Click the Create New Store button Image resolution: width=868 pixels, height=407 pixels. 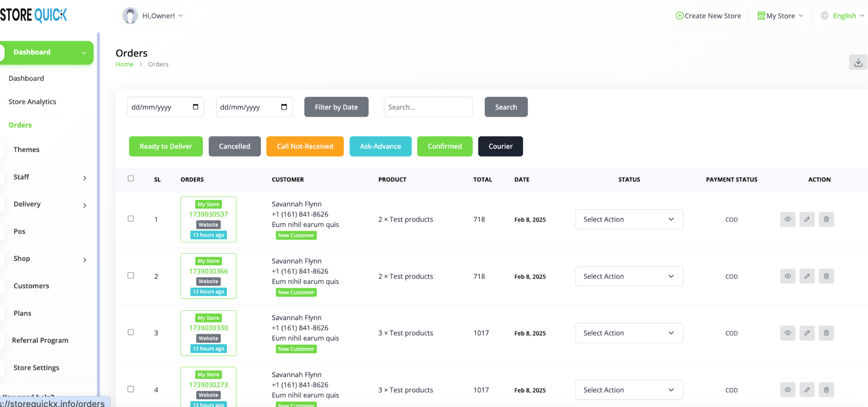pyautogui.click(x=708, y=16)
